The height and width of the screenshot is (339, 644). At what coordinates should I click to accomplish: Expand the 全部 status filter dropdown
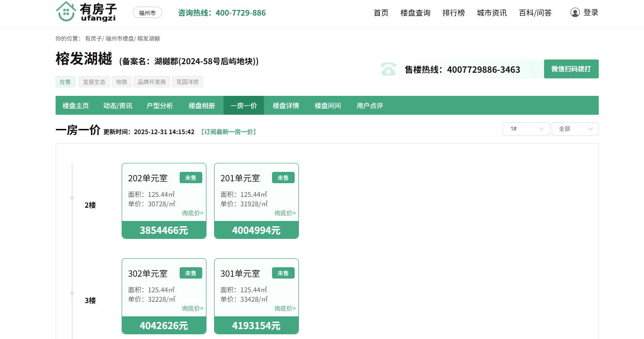[x=575, y=129]
